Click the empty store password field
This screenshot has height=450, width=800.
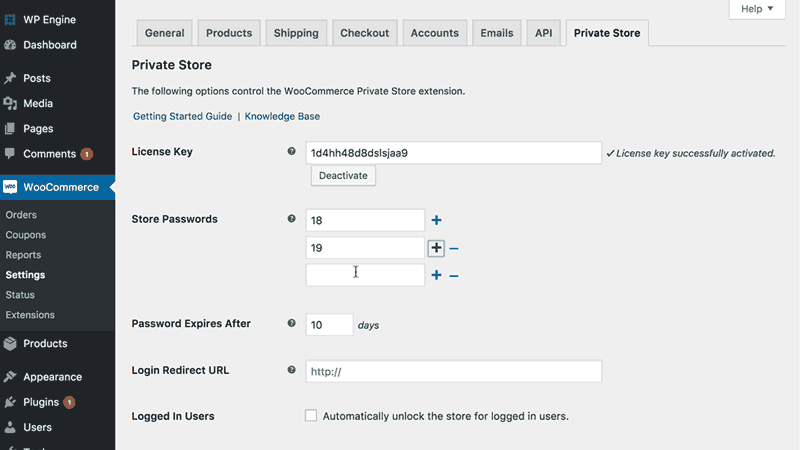click(x=365, y=275)
